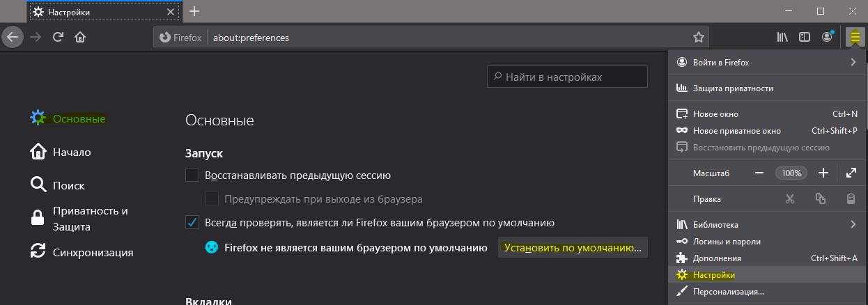Reset zoom via the 100% button
The height and width of the screenshot is (305, 868).
click(791, 172)
